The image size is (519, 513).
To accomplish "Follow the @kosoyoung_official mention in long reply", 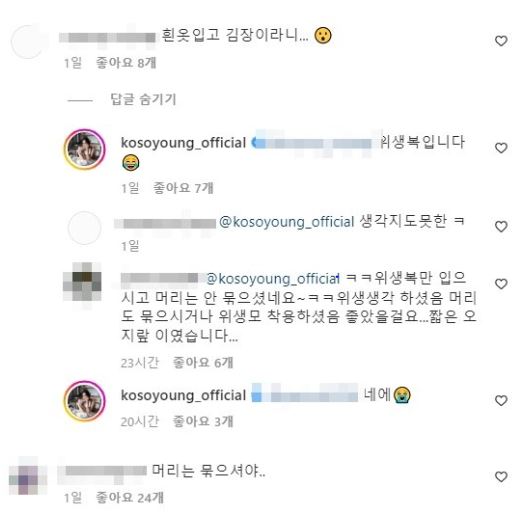I will coord(273,278).
